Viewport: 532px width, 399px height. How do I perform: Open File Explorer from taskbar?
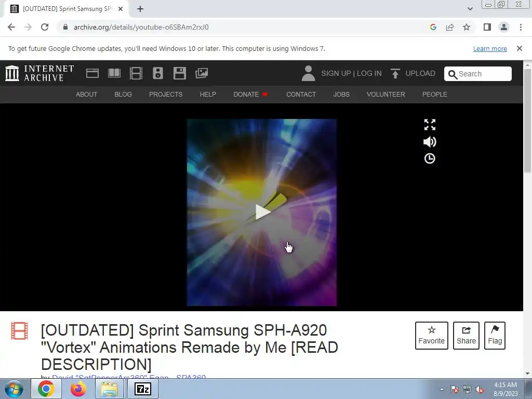point(109,389)
